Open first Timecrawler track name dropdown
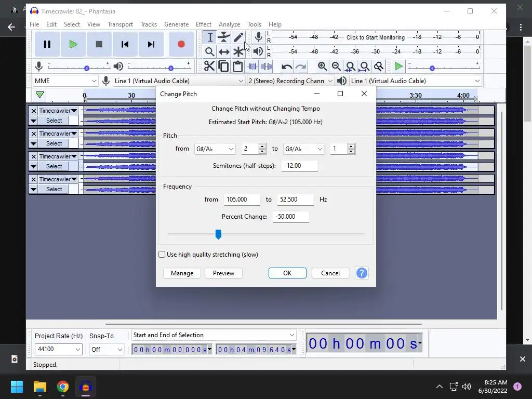This screenshot has width=532, height=399. pos(58,111)
